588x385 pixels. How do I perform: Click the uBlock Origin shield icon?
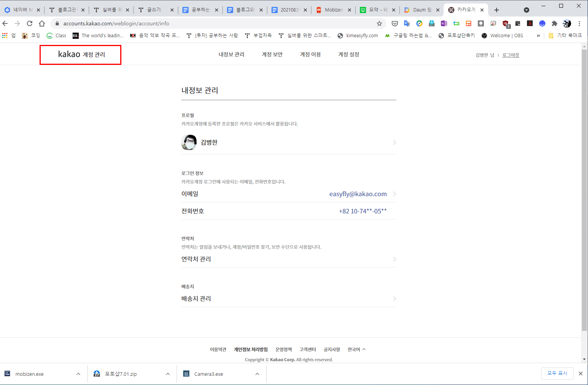506,23
